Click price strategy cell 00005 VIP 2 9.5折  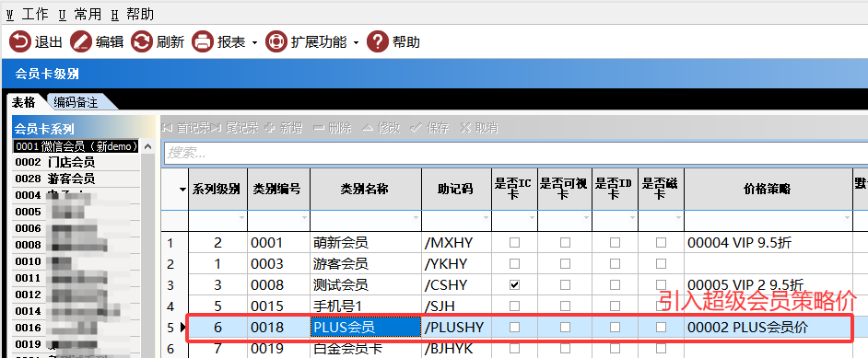click(768, 284)
